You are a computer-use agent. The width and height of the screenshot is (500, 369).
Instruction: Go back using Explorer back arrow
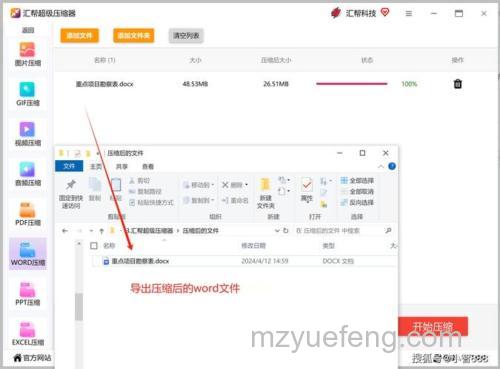point(65,230)
